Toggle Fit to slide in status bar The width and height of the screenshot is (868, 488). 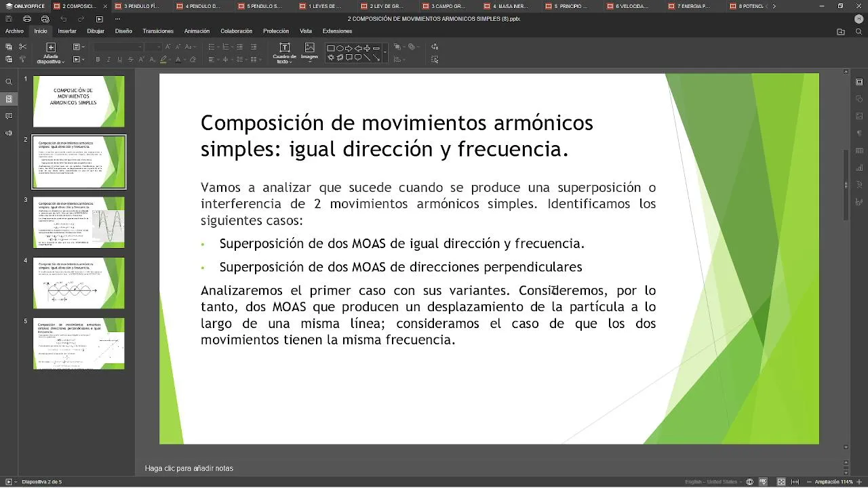[781, 482]
